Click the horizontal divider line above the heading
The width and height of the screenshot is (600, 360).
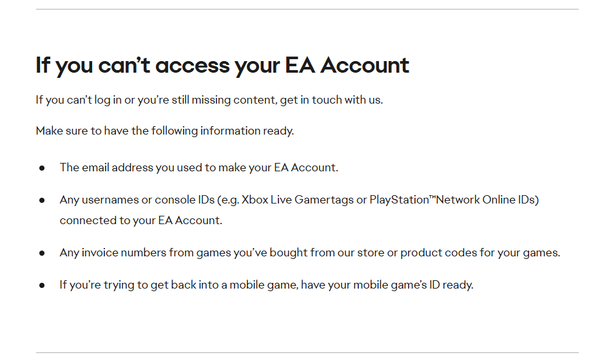point(307,9)
